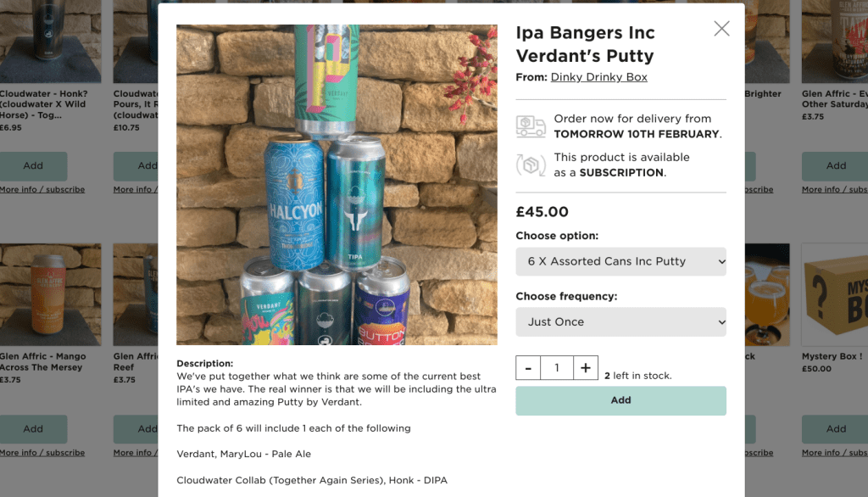Close the product details popup

721,29
